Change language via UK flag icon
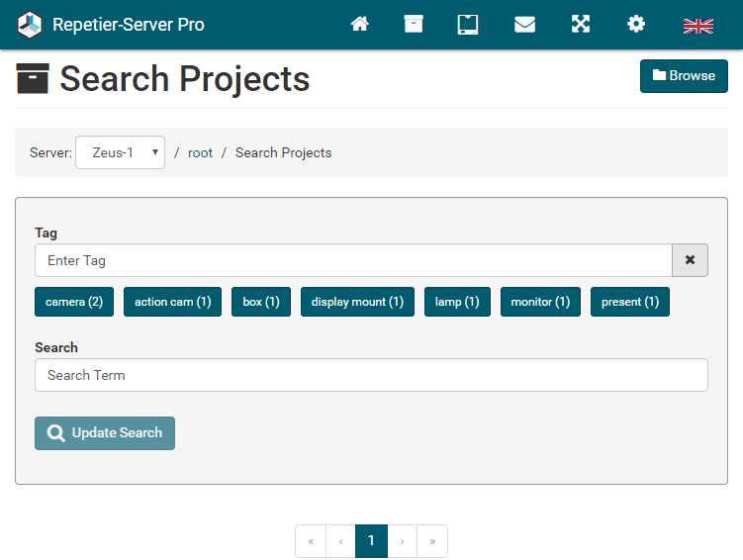 pos(698,26)
